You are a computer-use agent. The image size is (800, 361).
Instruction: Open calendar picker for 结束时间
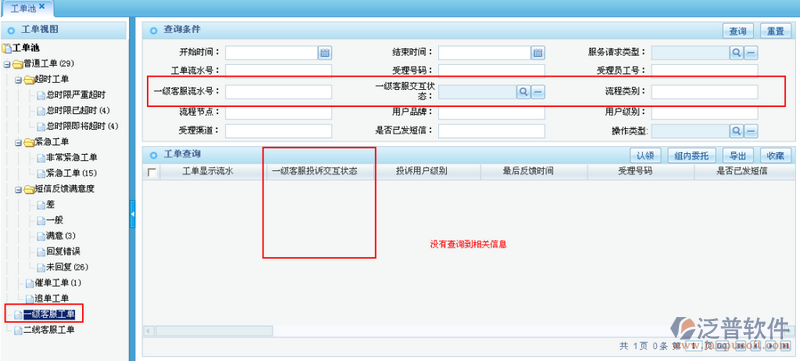click(538, 53)
